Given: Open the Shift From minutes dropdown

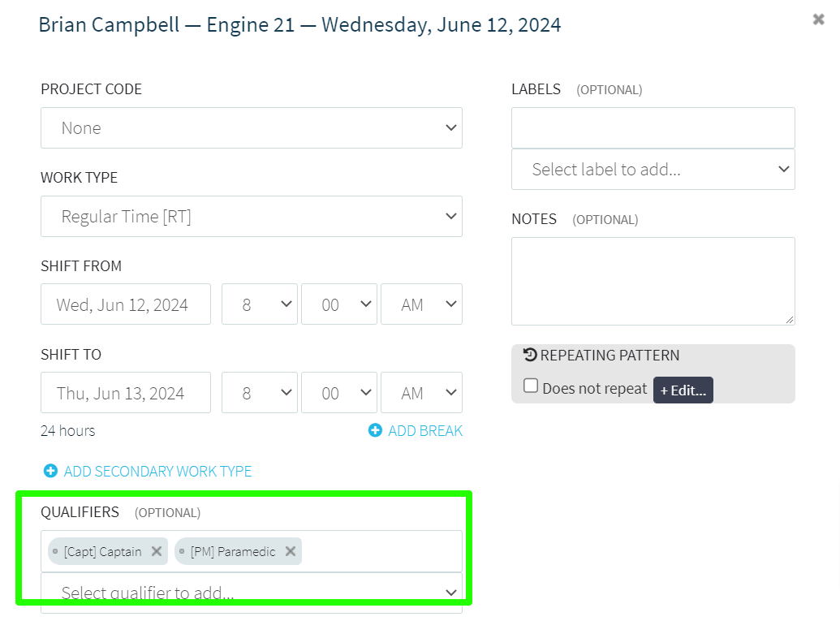Looking at the screenshot, I should click(x=339, y=304).
